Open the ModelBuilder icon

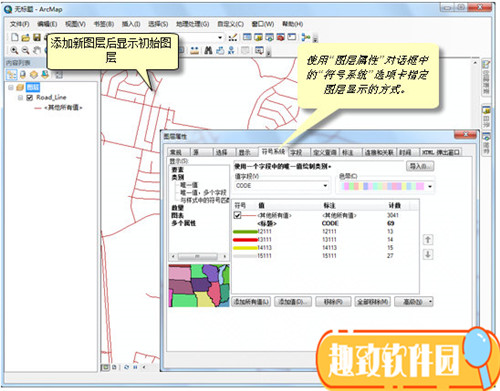click(x=305, y=37)
